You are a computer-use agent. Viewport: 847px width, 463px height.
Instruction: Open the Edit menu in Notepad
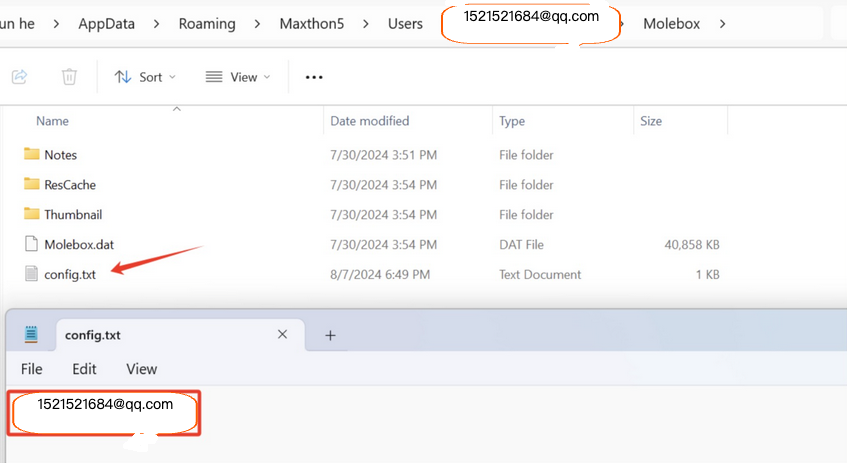coord(84,369)
